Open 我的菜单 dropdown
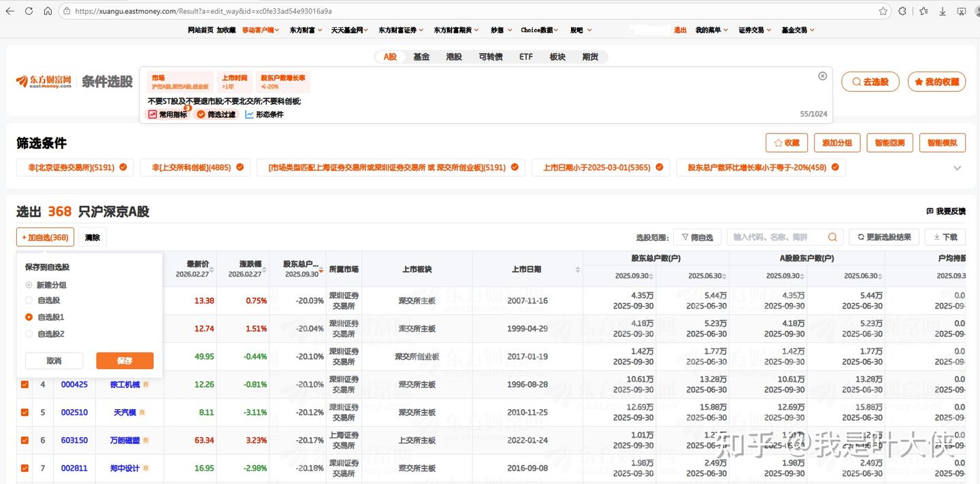The width and height of the screenshot is (980, 484). (712, 30)
